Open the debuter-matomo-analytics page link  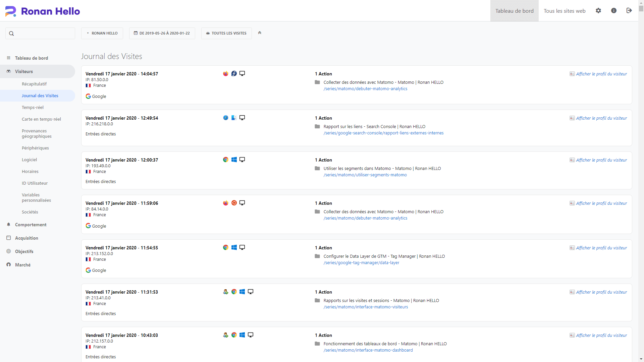pos(365,89)
